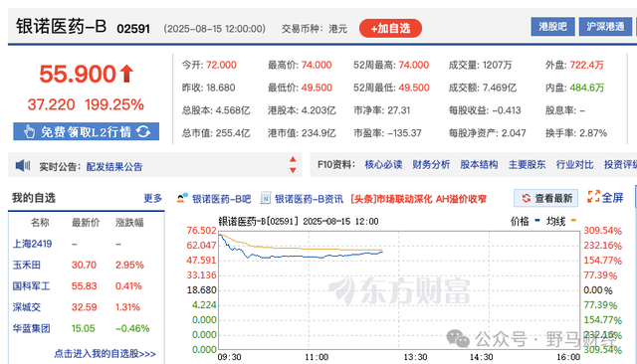The height and width of the screenshot is (364, 637).
Task: Click 昨收 value 18.680
Action: (221, 88)
